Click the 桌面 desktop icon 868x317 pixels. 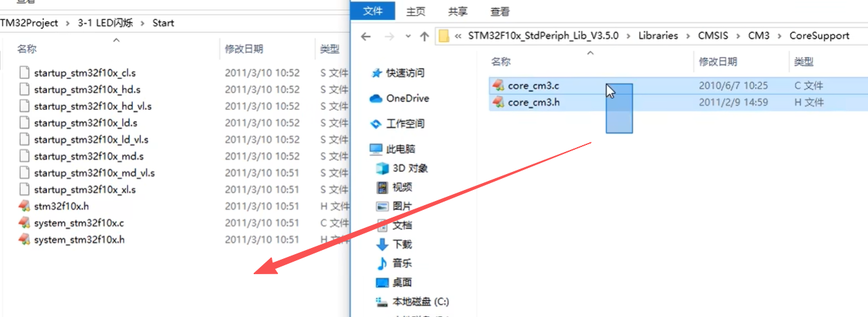coord(382,282)
